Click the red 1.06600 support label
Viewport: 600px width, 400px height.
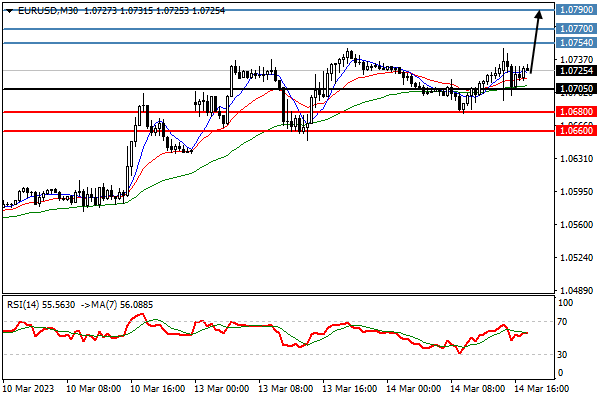point(577,131)
